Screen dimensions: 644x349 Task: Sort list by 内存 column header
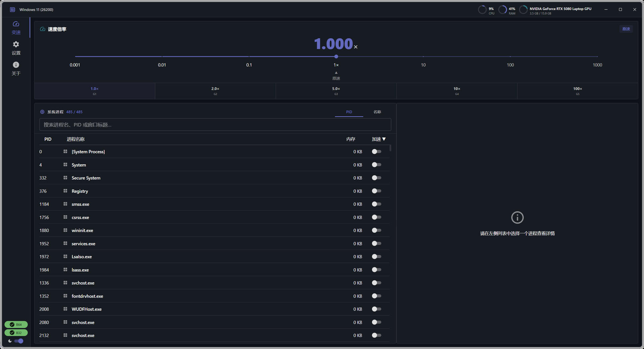(x=351, y=139)
